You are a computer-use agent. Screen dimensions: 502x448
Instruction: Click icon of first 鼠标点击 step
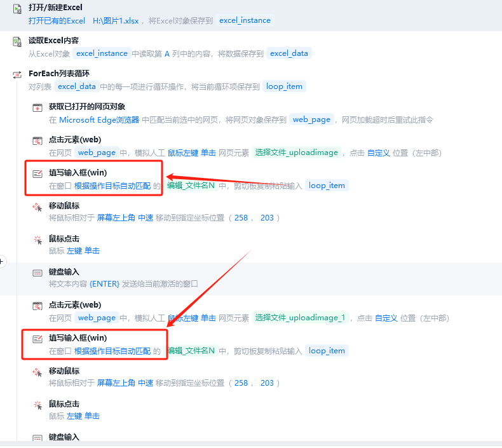(x=37, y=240)
